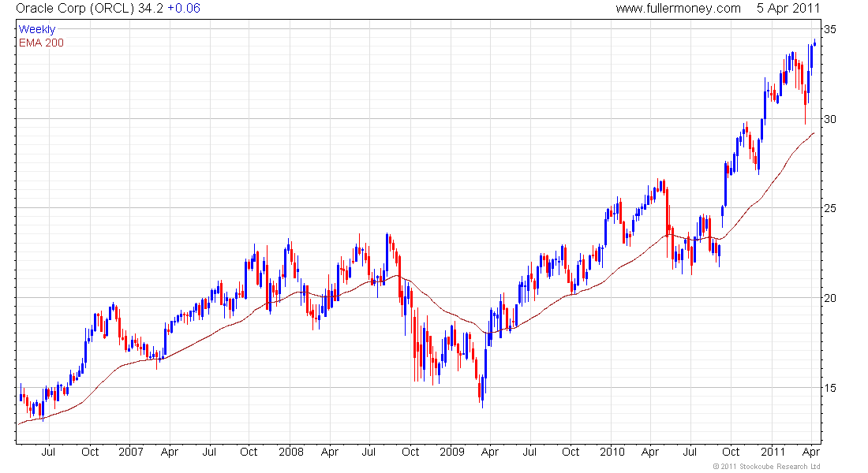Click the Oracle Corp (ORCL) chart title
The width and height of the screenshot is (868, 473).
point(75,9)
